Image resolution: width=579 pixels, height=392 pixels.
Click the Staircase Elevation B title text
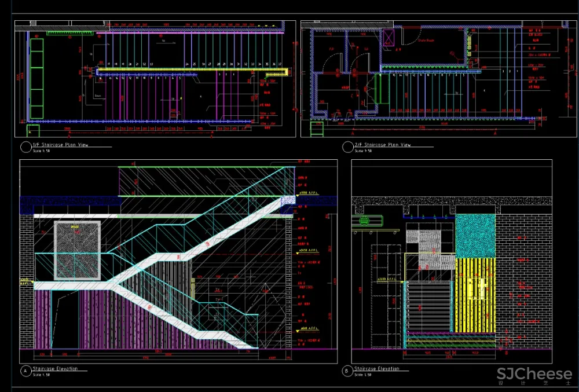pyautogui.click(x=381, y=368)
